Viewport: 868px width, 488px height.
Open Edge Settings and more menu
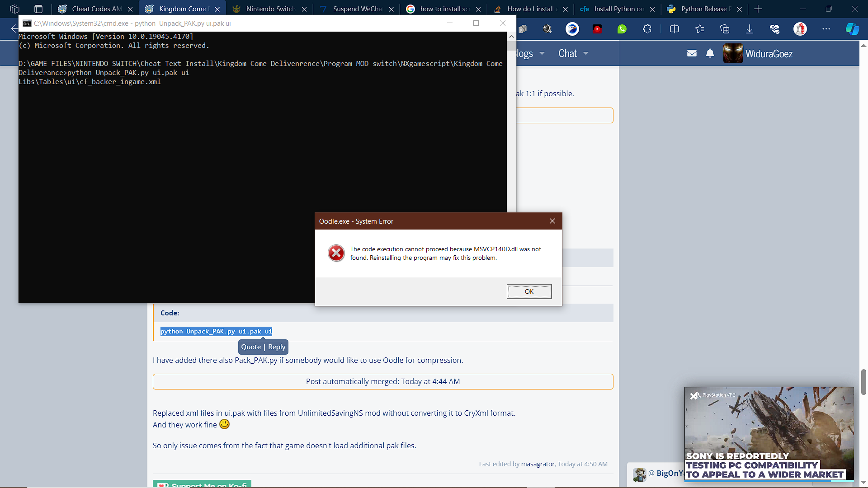click(x=826, y=29)
